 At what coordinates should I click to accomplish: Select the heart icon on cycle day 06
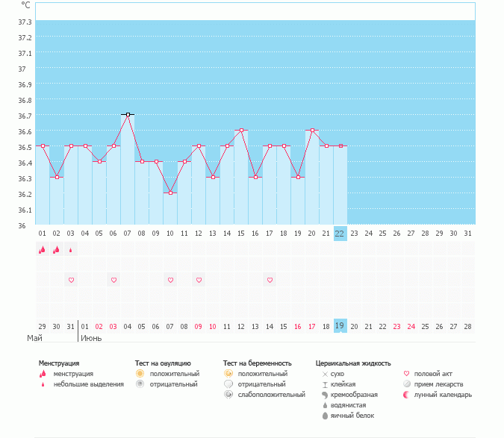pos(113,280)
